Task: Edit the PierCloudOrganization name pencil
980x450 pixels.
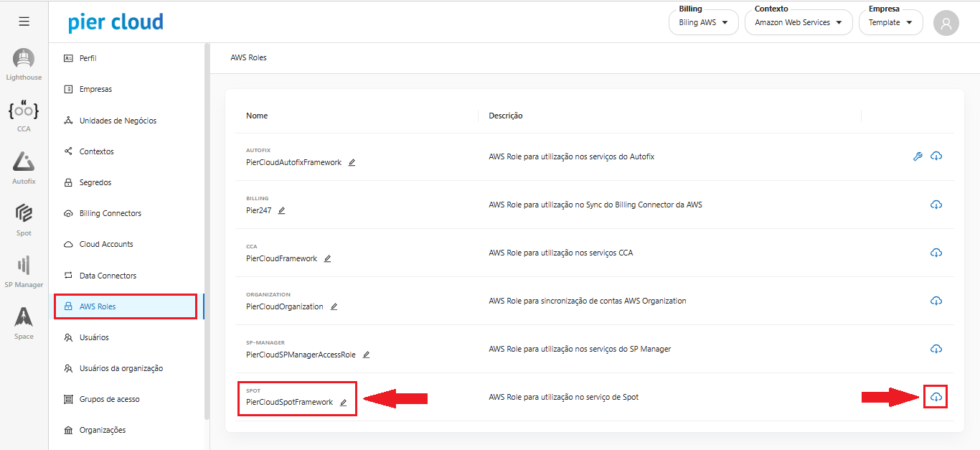Action: 334,307
